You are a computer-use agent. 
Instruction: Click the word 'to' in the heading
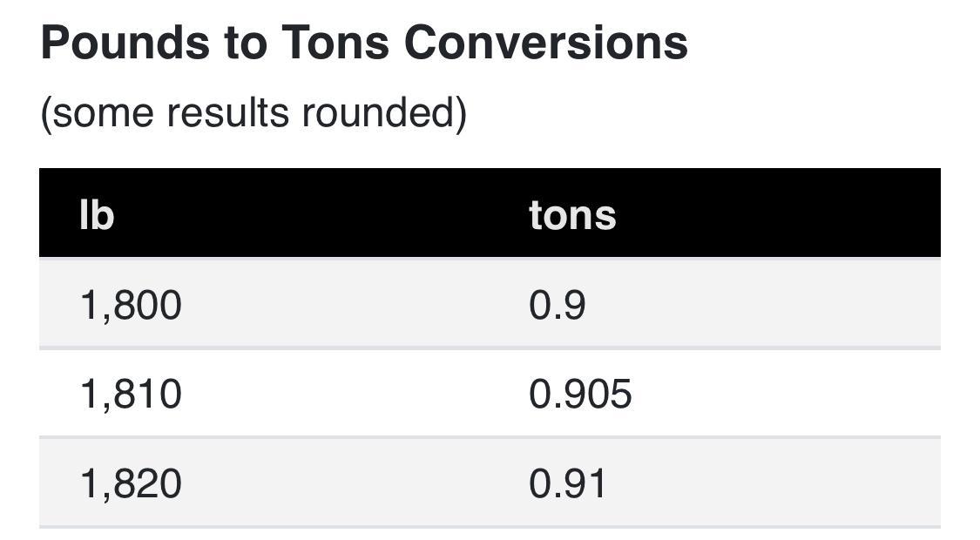pos(246,43)
